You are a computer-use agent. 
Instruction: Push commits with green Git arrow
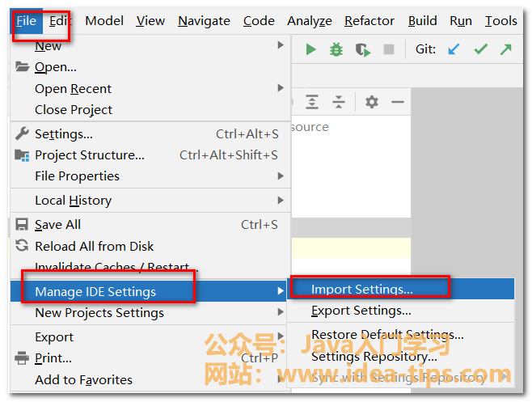click(506, 49)
